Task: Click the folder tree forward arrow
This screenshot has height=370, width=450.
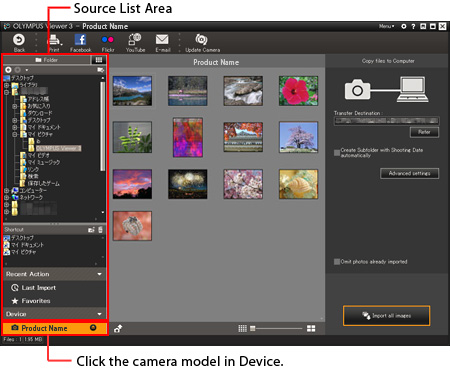Action: (17, 70)
